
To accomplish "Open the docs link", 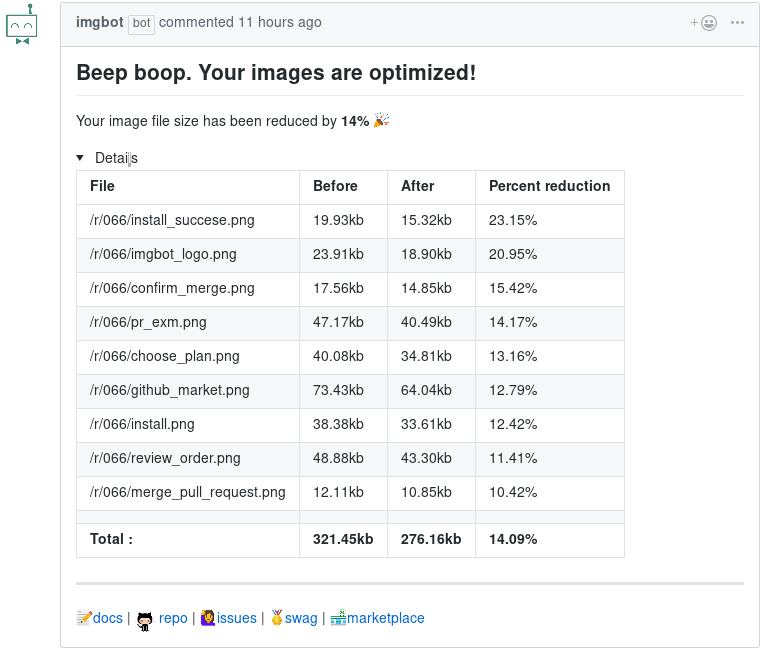I will pyautogui.click(x=108, y=618).
